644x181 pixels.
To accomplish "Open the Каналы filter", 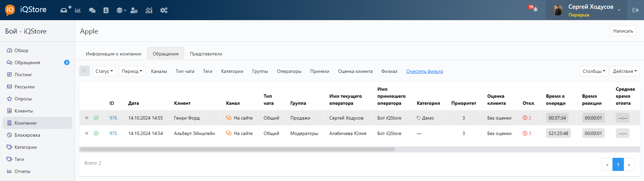I will [x=159, y=71].
